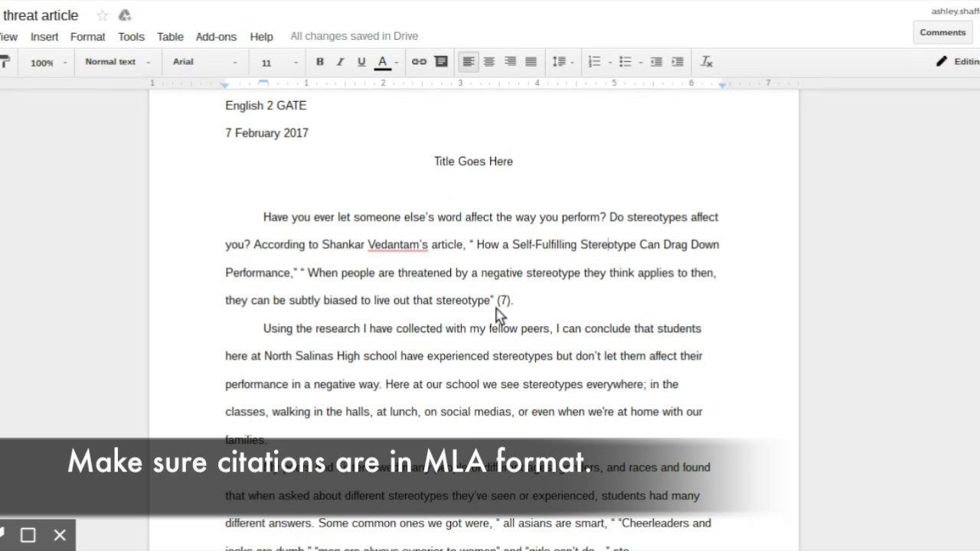Toggle bold formatting

click(x=320, y=62)
